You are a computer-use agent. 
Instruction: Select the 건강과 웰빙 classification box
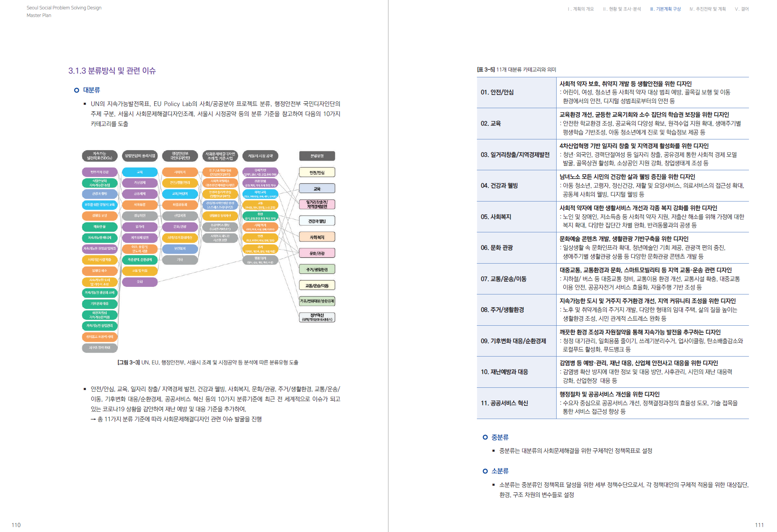click(x=317, y=221)
